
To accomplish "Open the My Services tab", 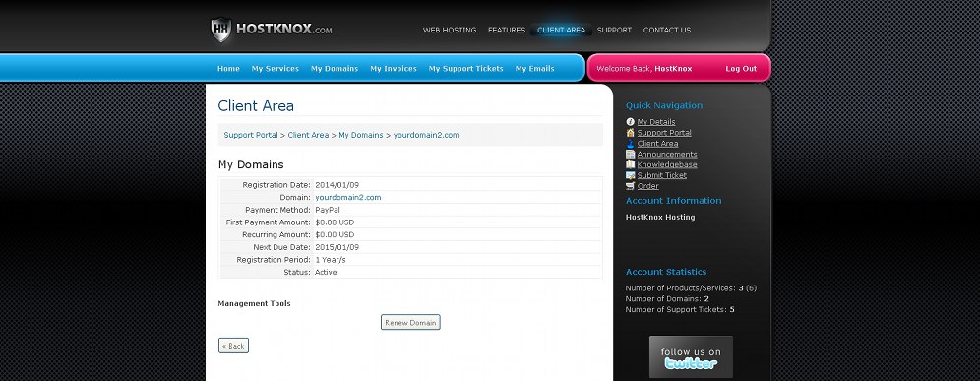I will pos(275,69).
